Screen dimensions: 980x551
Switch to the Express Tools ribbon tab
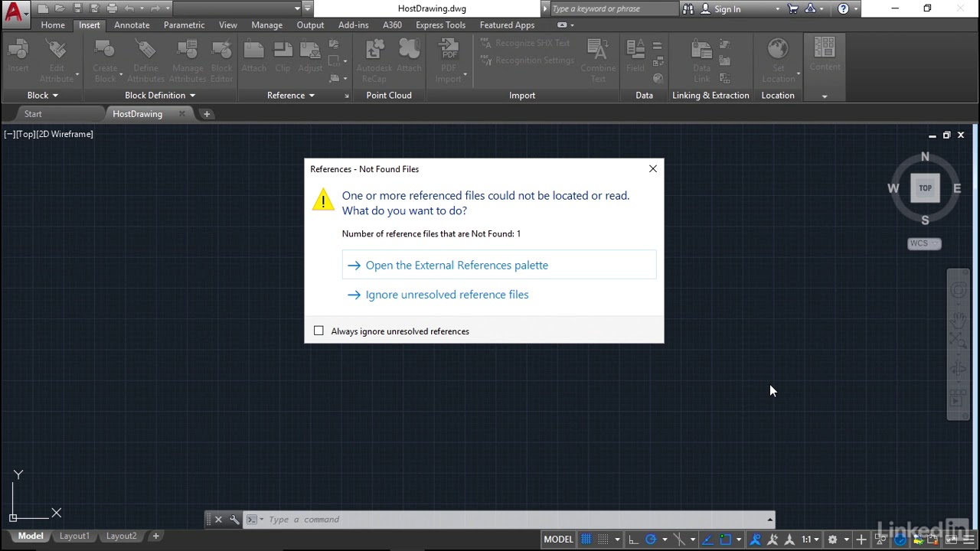click(440, 25)
